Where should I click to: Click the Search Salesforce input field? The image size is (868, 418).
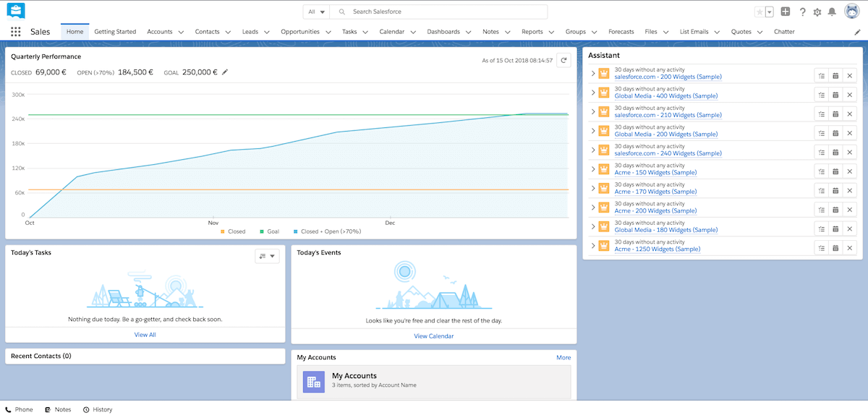pos(438,12)
